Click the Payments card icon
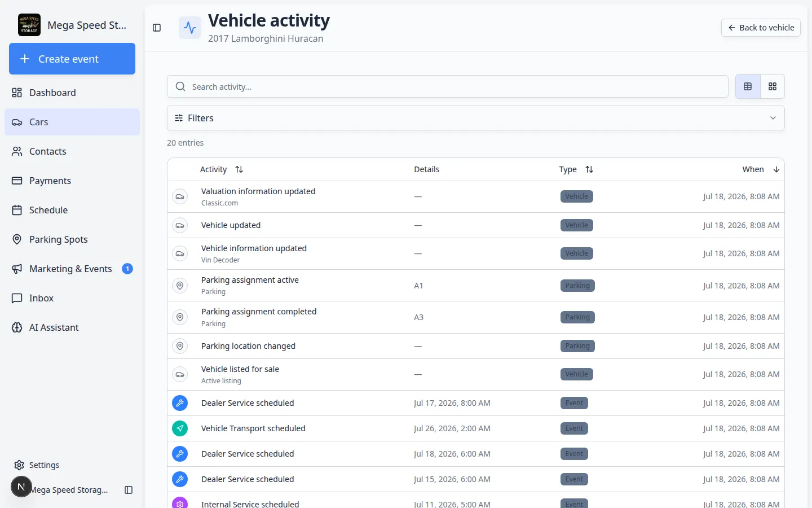This screenshot has height=508, width=812. pyautogui.click(x=17, y=181)
